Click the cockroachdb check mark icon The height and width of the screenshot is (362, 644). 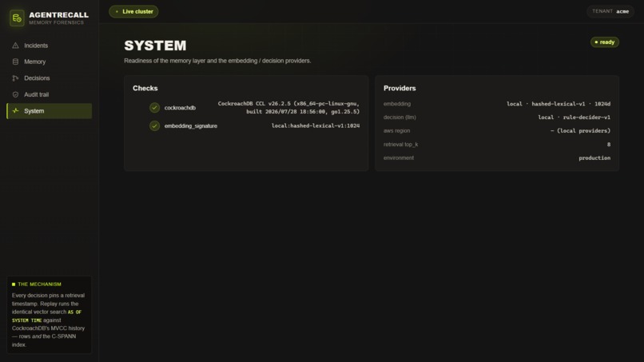tap(154, 108)
